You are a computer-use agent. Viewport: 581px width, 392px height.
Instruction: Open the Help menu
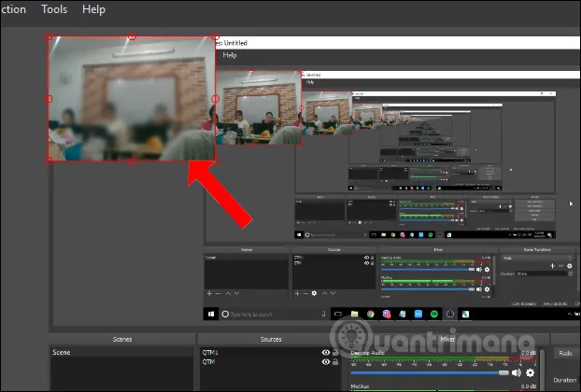point(93,9)
